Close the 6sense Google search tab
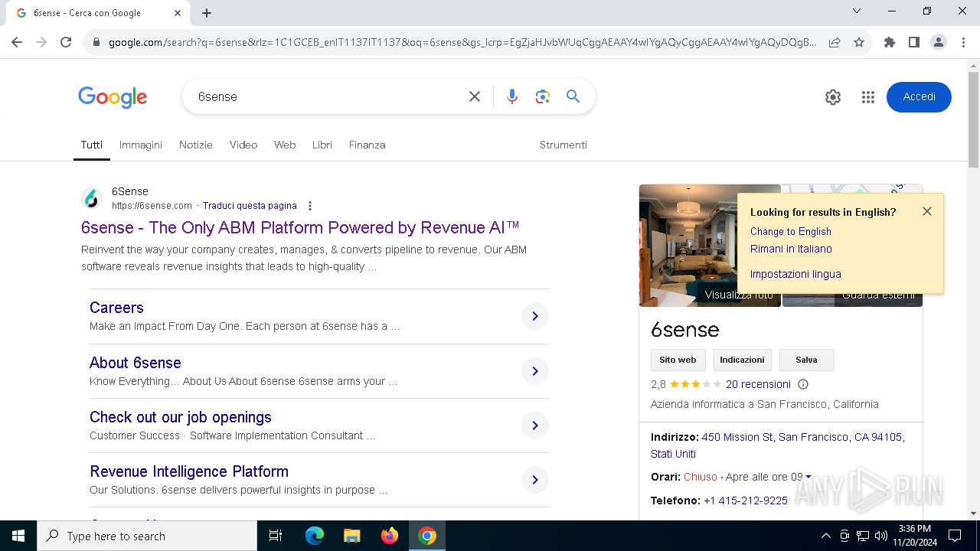Image resolution: width=980 pixels, height=551 pixels. click(178, 12)
